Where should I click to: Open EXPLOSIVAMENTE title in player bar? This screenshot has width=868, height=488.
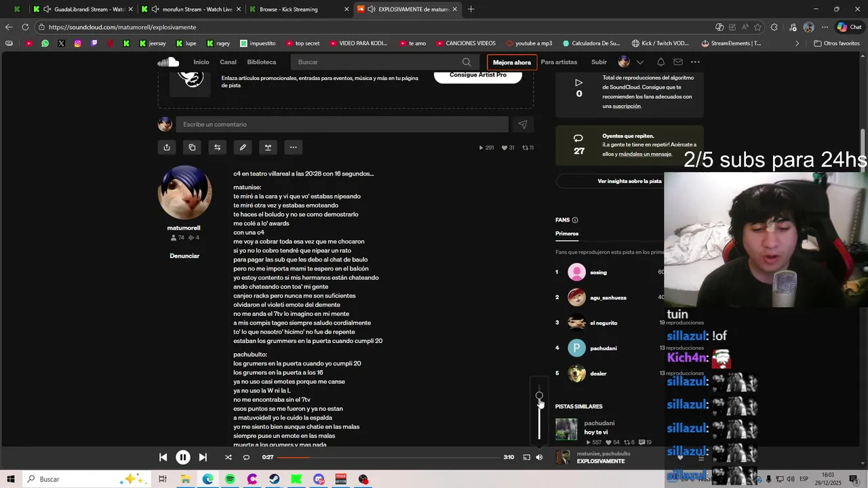tap(601, 462)
